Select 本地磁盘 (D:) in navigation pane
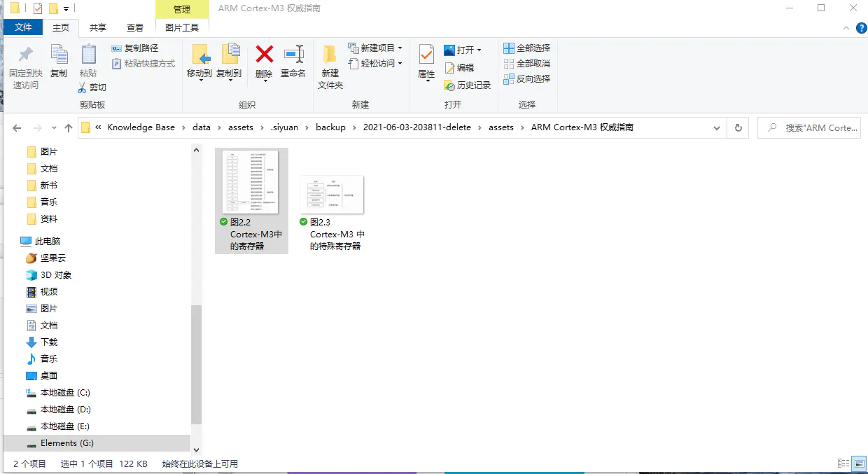868x474 pixels. [x=57, y=409]
